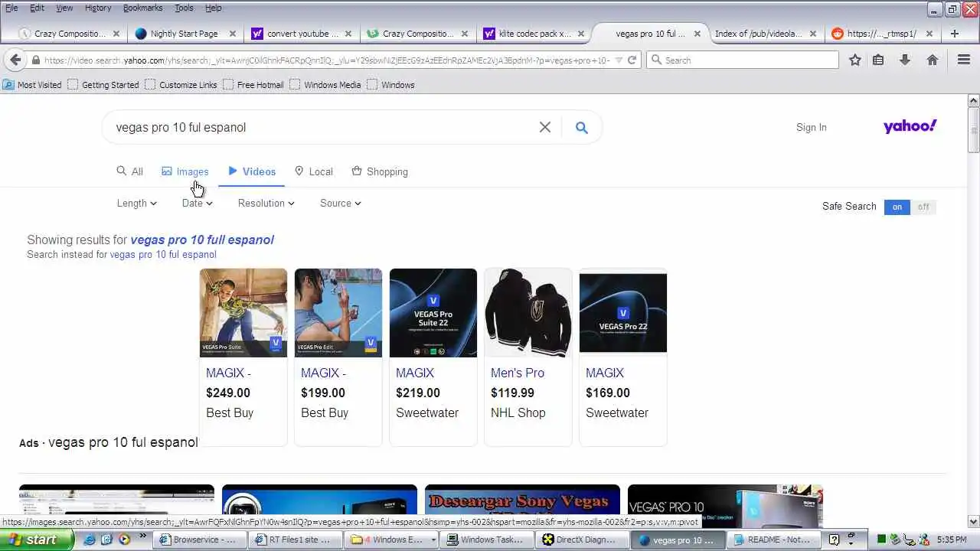The image size is (980, 551).
Task: Open the URL bar history dropdown arrow
Action: coord(619,60)
